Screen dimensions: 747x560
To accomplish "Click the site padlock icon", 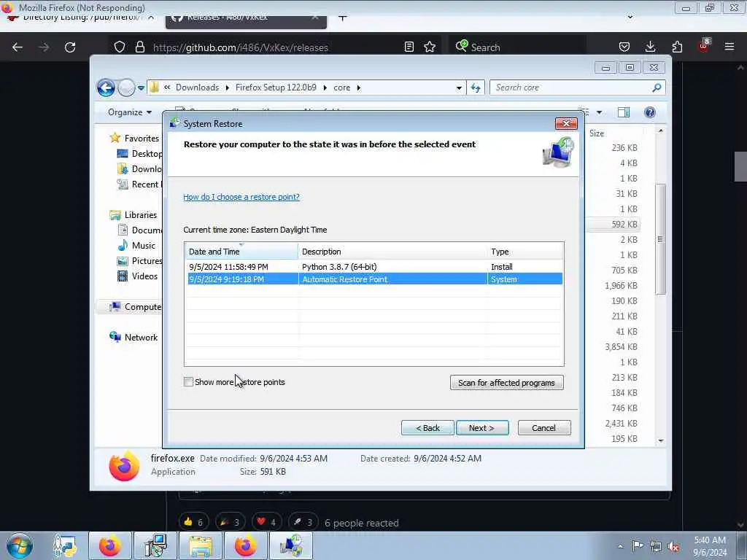I will point(139,47).
